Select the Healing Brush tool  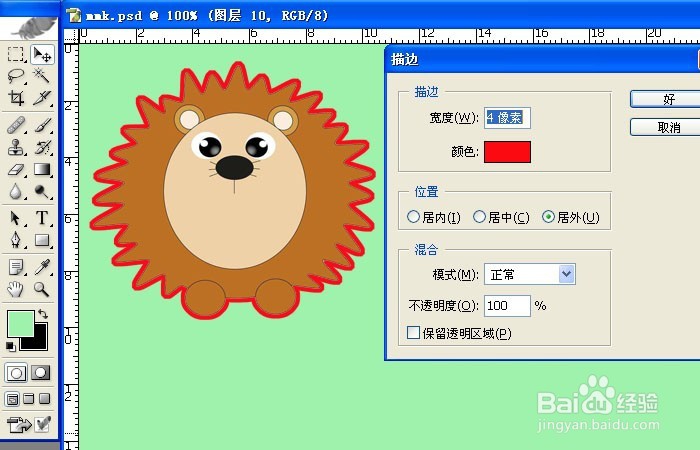[16, 125]
